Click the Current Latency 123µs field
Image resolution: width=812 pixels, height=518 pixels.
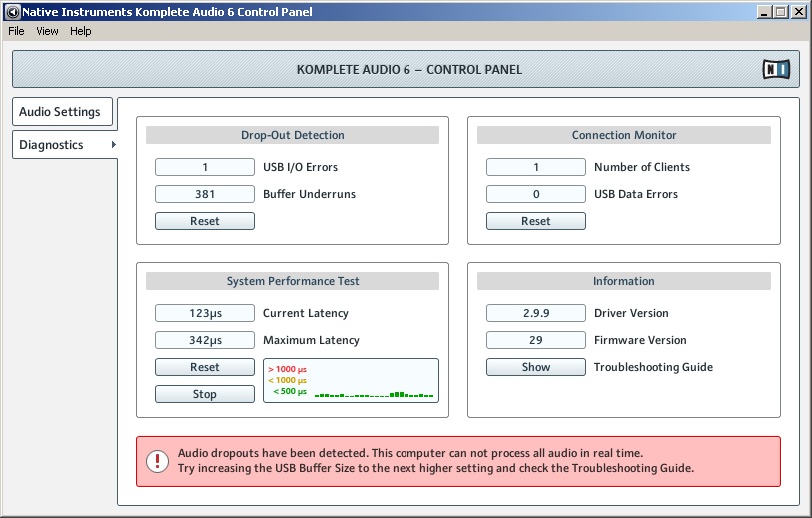tap(205, 313)
